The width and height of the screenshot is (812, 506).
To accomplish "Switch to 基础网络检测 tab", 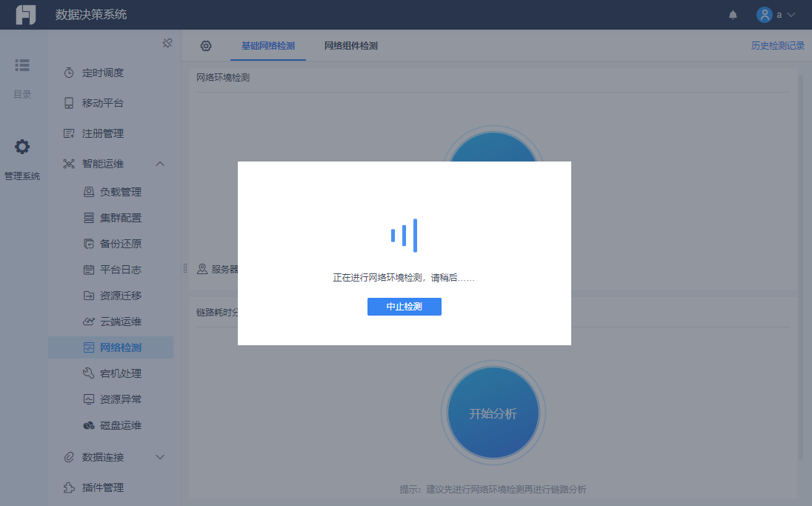I will pyautogui.click(x=267, y=46).
